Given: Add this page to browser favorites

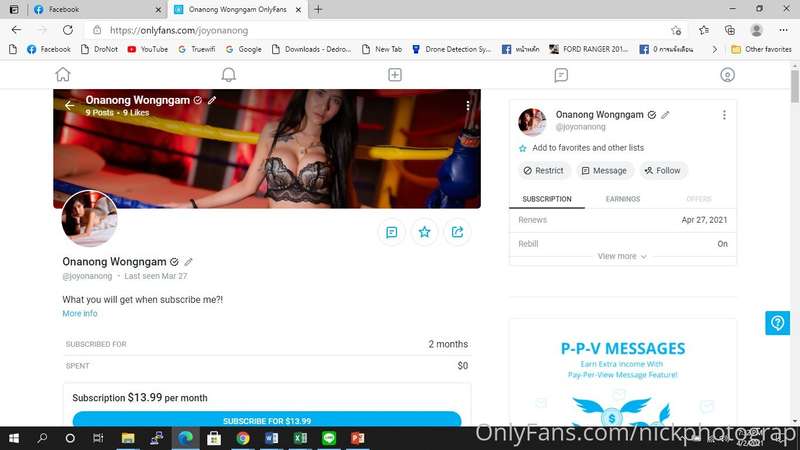Looking at the screenshot, I should pos(676,31).
